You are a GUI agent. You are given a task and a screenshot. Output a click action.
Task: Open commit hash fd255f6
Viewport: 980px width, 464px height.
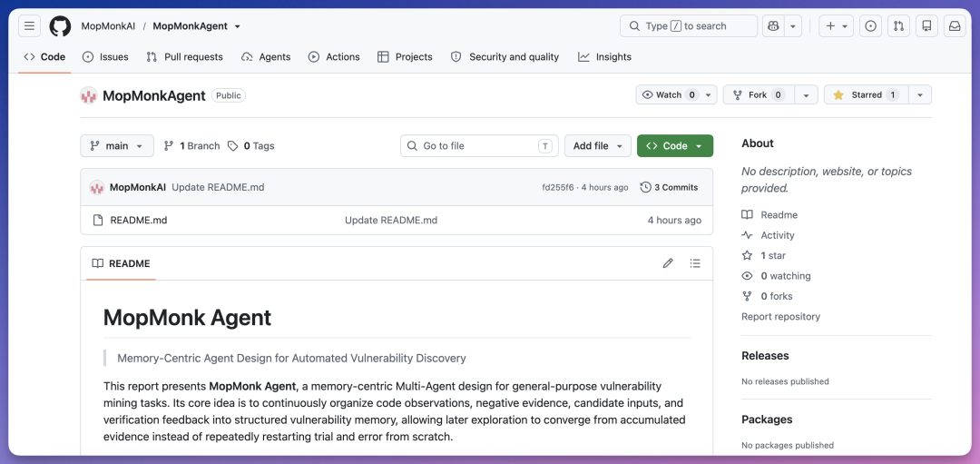click(557, 188)
